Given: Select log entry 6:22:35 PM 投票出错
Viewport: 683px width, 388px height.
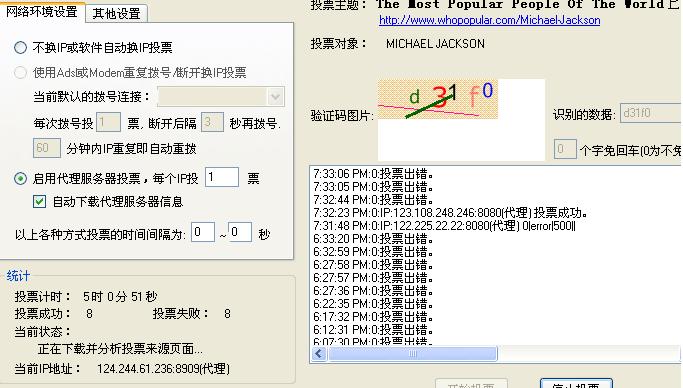Looking at the screenshot, I should 373,304.
